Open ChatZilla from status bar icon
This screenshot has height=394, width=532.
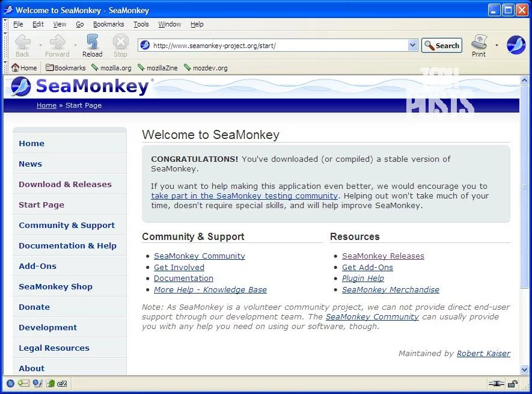tap(62, 384)
